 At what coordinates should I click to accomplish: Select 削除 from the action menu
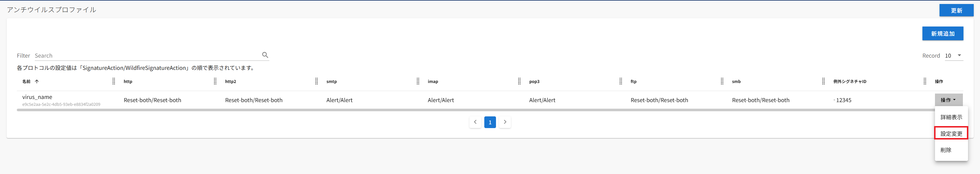[x=946, y=150]
